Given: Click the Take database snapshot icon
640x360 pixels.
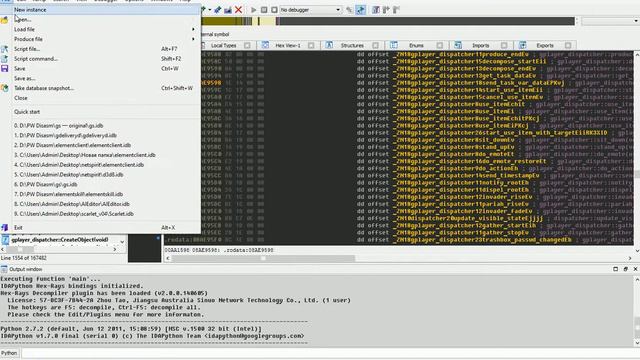Looking at the screenshot, I should click(4, 88).
